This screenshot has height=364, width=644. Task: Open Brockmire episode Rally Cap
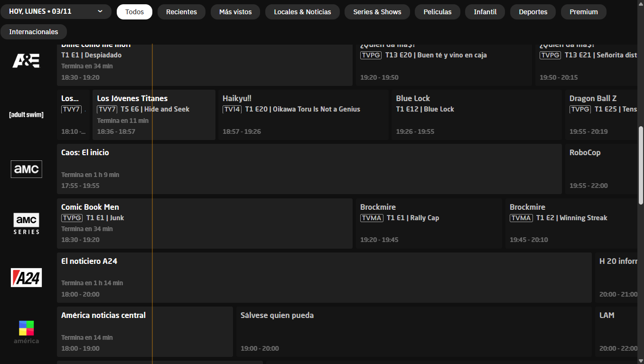coord(429,224)
